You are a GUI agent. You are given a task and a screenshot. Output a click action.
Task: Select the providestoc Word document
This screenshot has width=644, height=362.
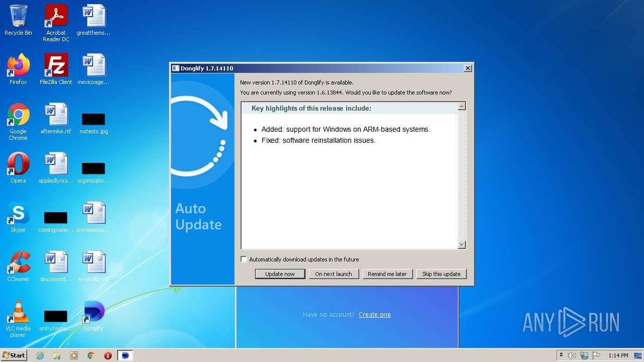coord(94,217)
